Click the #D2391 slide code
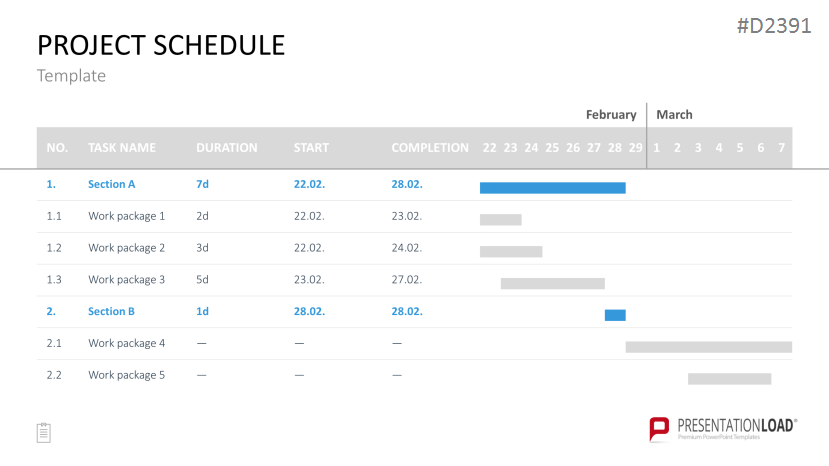 point(774,25)
